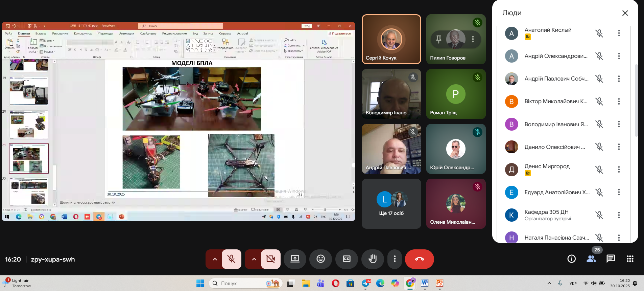
Task: Open the meeting details info icon
Action: tap(571, 259)
